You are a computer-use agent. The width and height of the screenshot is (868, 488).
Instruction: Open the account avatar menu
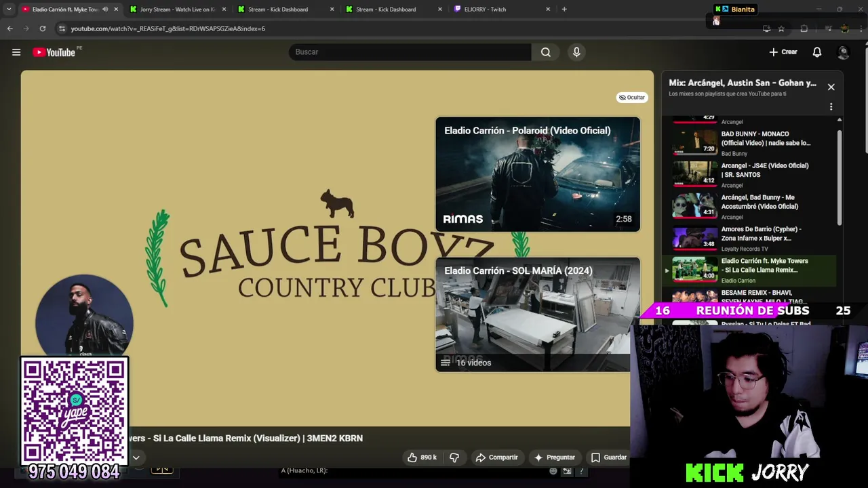pyautogui.click(x=843, y=52)
